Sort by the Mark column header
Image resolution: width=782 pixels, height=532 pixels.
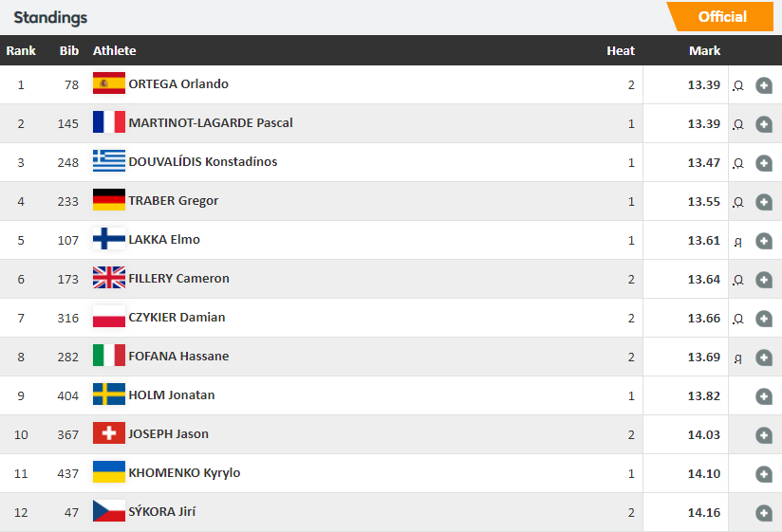click(704, 51)
